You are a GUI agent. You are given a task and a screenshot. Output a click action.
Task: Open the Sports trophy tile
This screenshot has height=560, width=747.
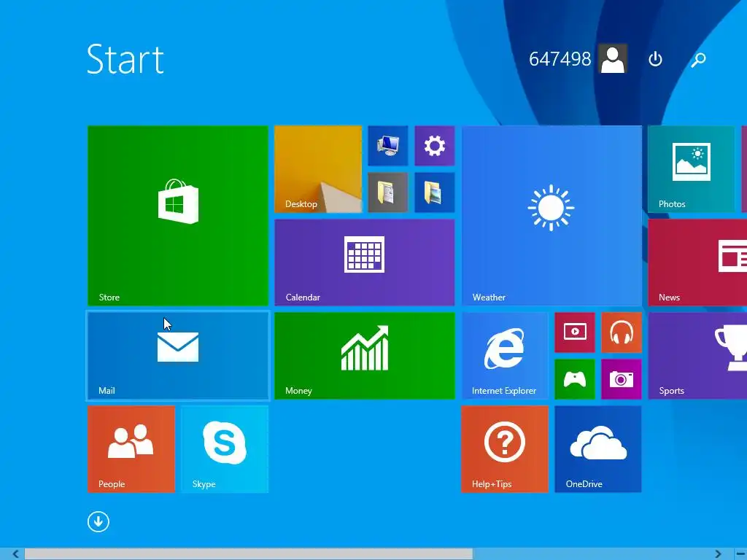[x=697, y=355]
